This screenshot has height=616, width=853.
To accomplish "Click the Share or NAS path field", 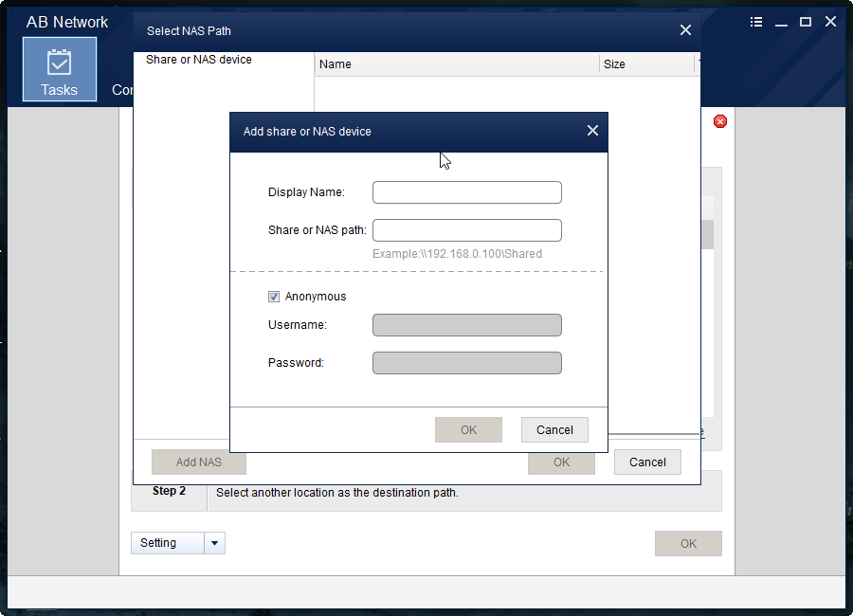I will pos(466,230).
